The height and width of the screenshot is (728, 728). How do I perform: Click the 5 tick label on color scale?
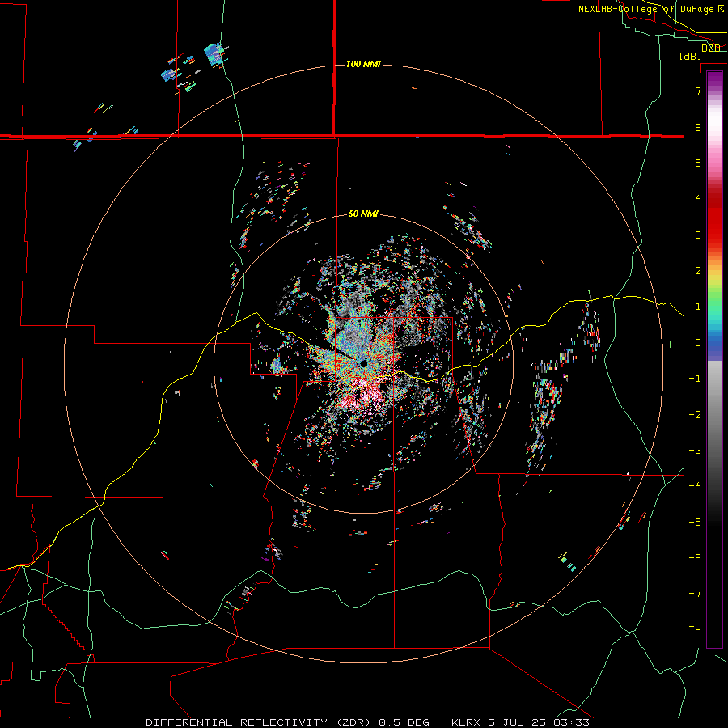pos(698,163)
